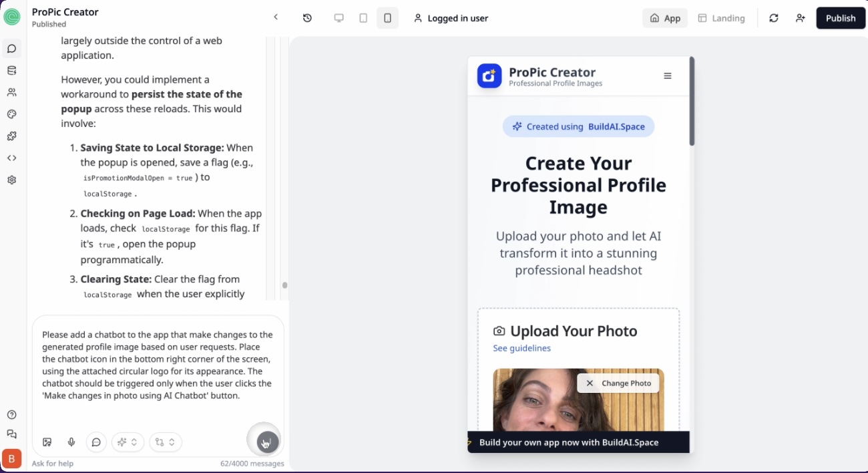Switch preview to desktop view
The width and height of the screenshot is (868, 473).
click(x=339, y=18)
